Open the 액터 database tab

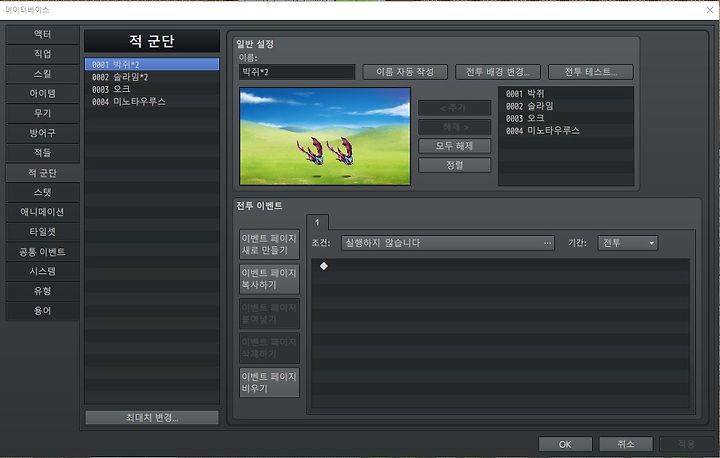coord(42,34)
